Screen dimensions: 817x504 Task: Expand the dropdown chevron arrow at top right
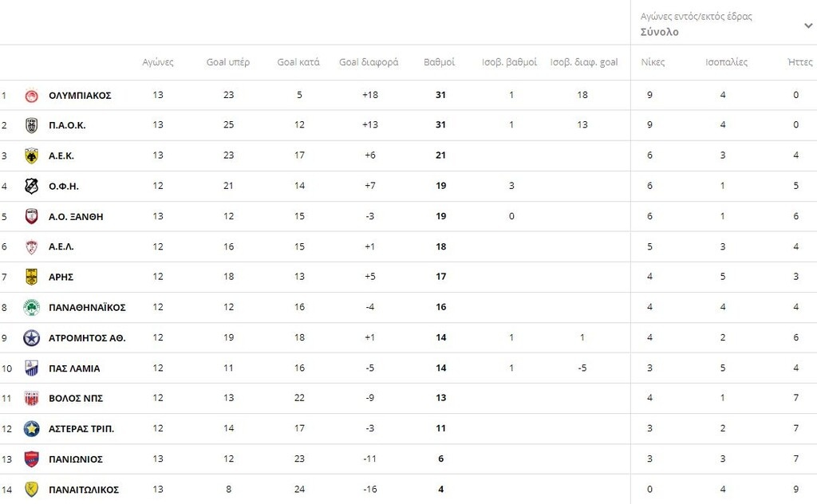808,26
